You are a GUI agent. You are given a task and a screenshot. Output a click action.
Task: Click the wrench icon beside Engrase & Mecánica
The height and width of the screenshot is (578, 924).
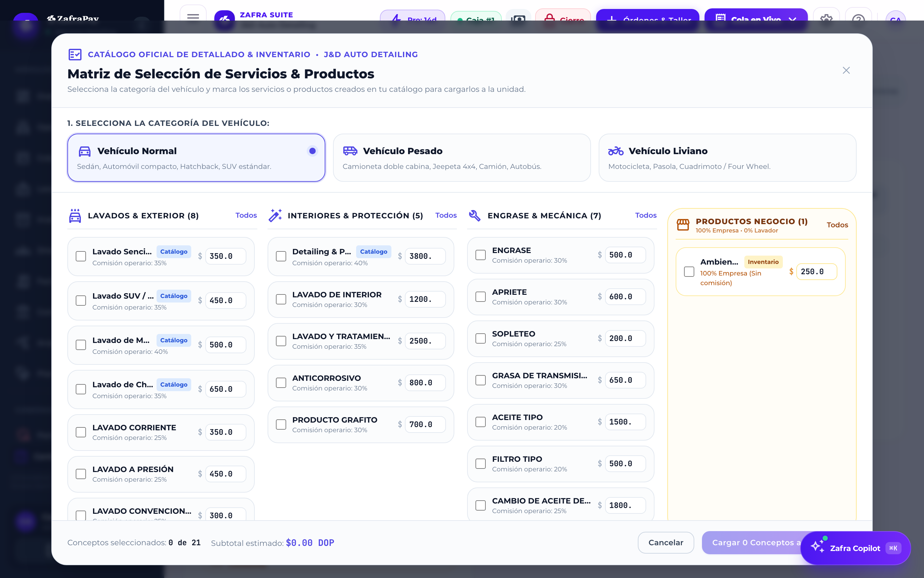pyautogui.click(x=475, y=215)
